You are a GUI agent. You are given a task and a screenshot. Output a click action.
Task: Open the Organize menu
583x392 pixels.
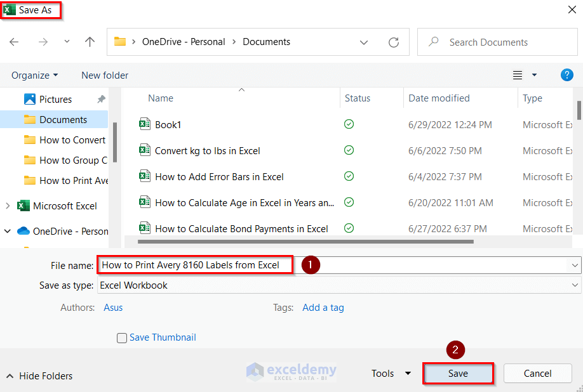[34, 75]
